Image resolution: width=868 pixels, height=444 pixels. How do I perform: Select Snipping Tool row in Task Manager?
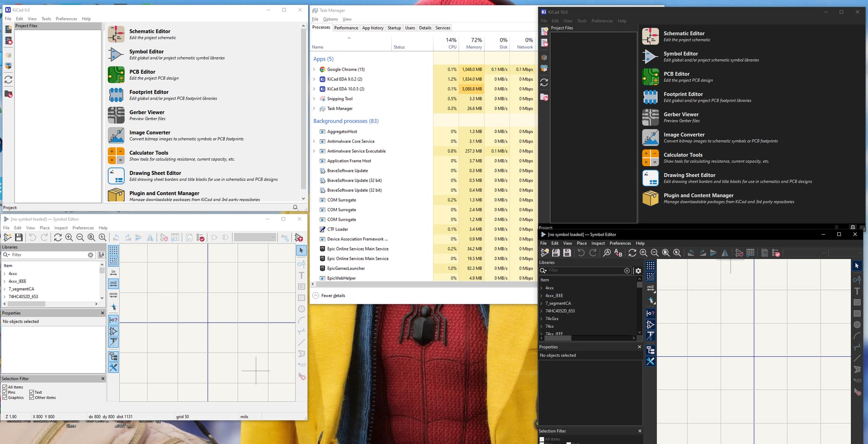click(x=424, y=99)
